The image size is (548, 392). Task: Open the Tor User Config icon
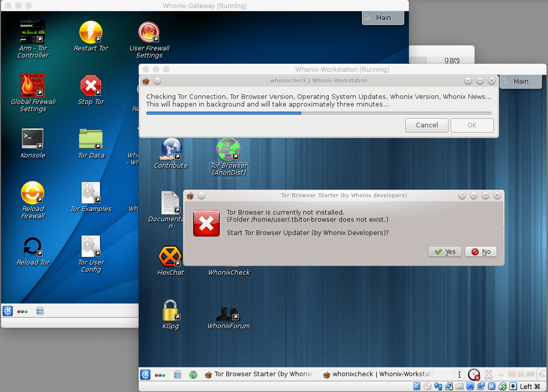[91, 254]
